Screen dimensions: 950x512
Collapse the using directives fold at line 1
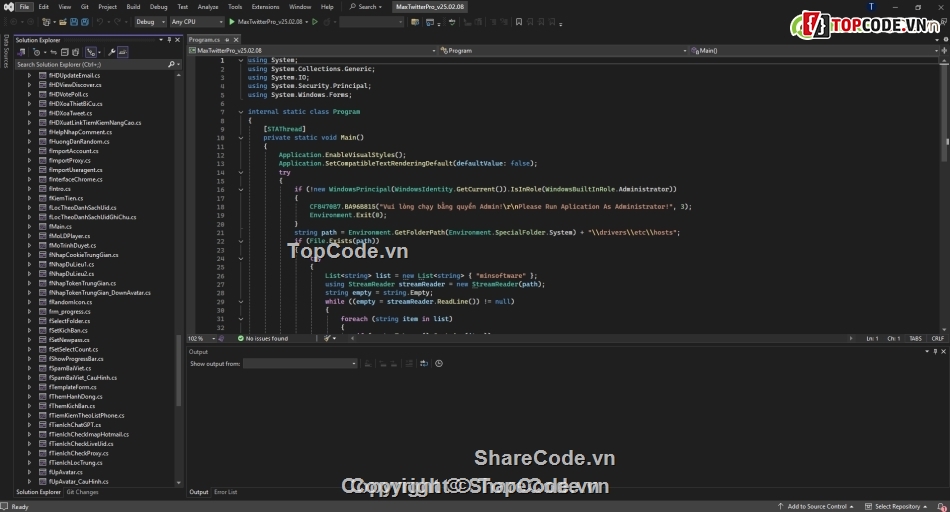coord(241,60)
